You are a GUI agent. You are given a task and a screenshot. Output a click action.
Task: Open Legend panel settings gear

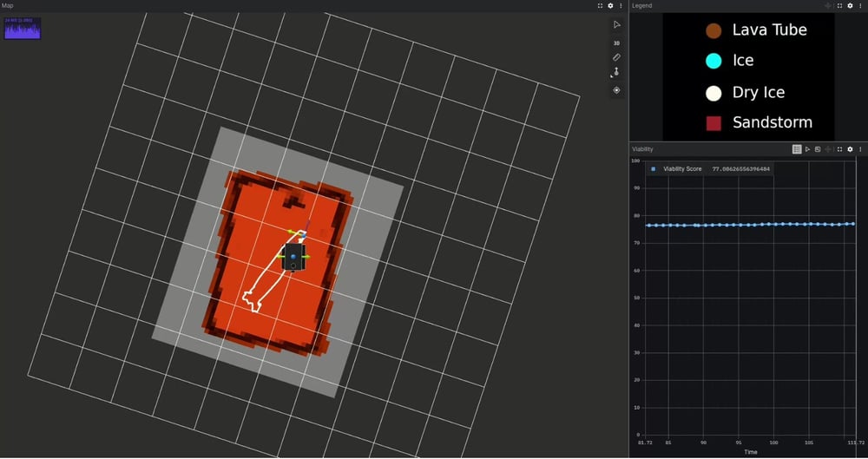[x=850, y=5]
